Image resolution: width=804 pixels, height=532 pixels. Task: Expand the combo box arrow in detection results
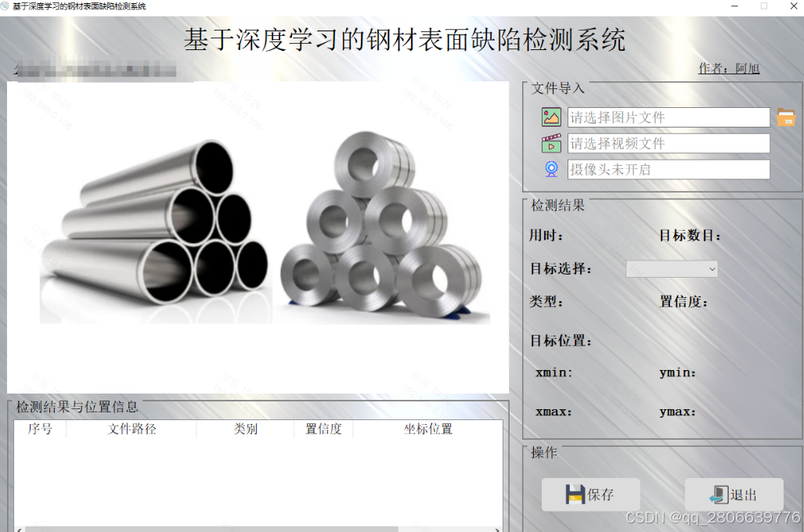[x=713, y=268]
